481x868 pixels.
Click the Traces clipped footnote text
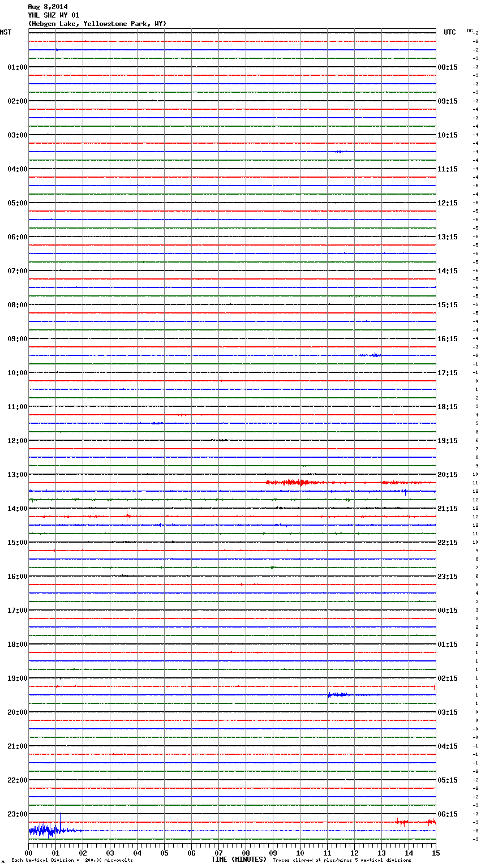[342, 861]
